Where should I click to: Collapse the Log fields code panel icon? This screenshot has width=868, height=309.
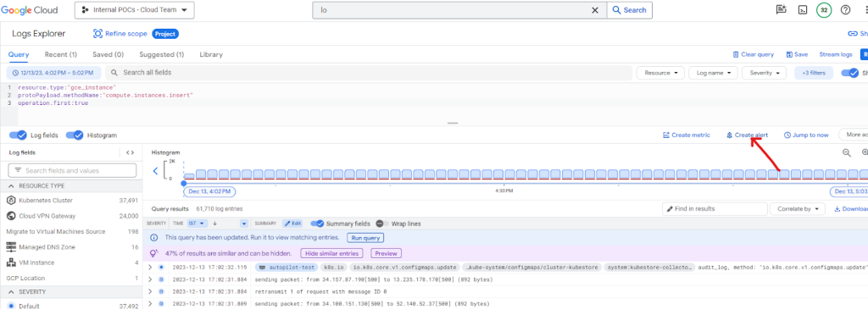[x=130, y=152]
